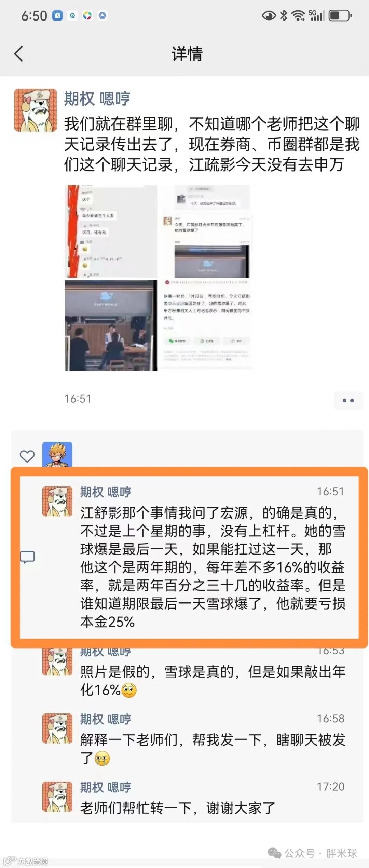Open the top-right chat screenshot thumbnail
The height and width of the screenshot is (868, 369).
tap(206, 231)
